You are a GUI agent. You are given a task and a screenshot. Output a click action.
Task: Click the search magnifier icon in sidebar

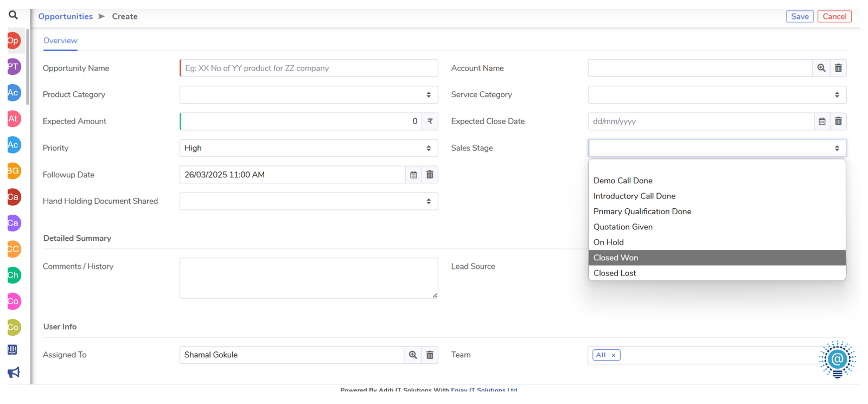click(13, 15)
